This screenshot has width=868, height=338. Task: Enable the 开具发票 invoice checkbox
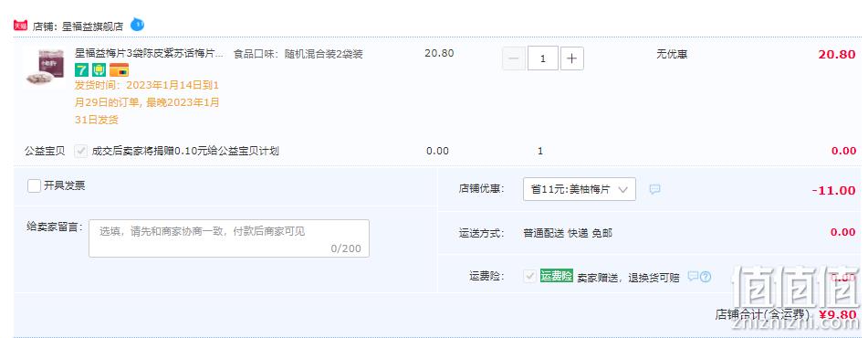point(35,185)
